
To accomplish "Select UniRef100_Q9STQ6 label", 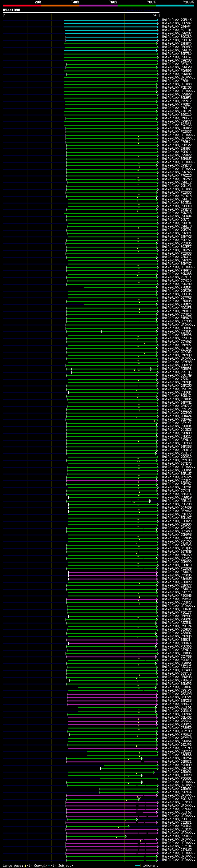I will coord(177,372).
